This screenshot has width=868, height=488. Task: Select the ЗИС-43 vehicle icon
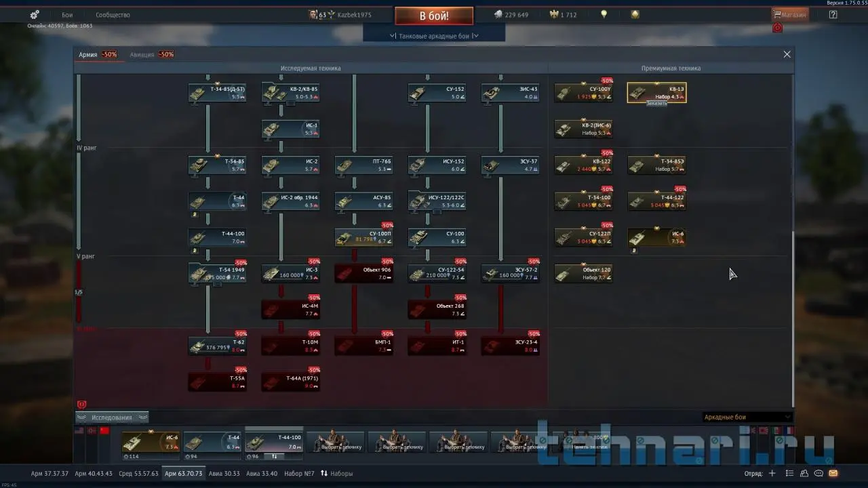click(510, 93)
